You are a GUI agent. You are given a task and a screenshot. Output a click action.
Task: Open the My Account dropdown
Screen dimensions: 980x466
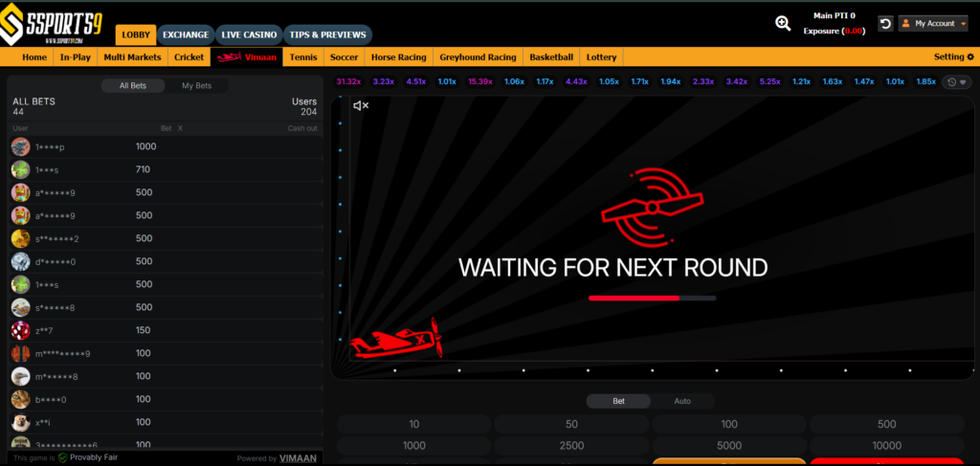pyautogui.click(x=932, y=23)
